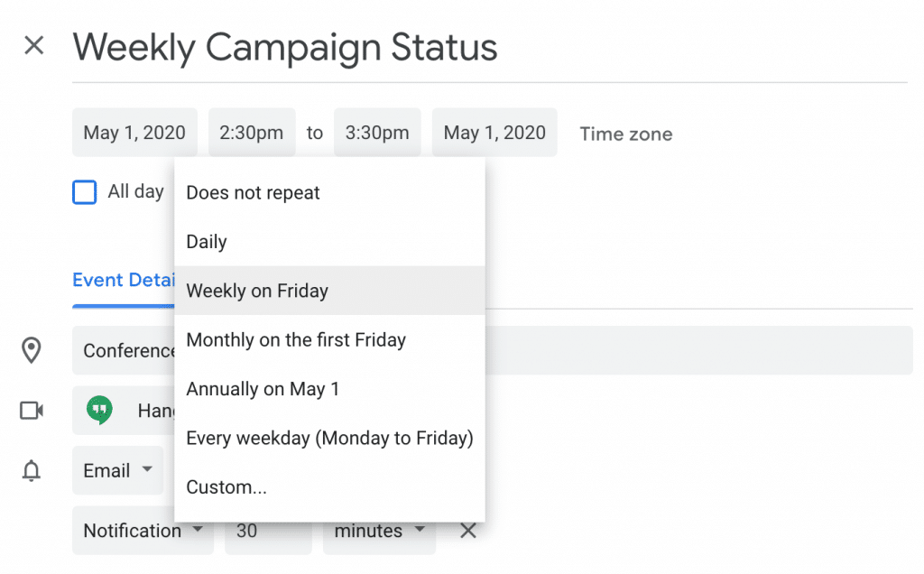Pick "Monthly on the first Friday"
The width and height of the screenshot is (924, 574).
[296, 340]
